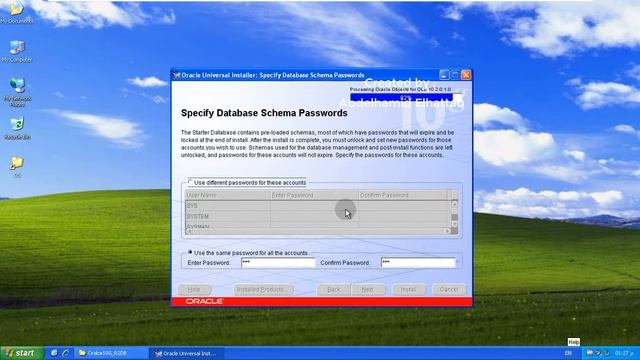Click the Enter Password field
The height and width of the screenshot is (360, 640).
coord(278,262)
